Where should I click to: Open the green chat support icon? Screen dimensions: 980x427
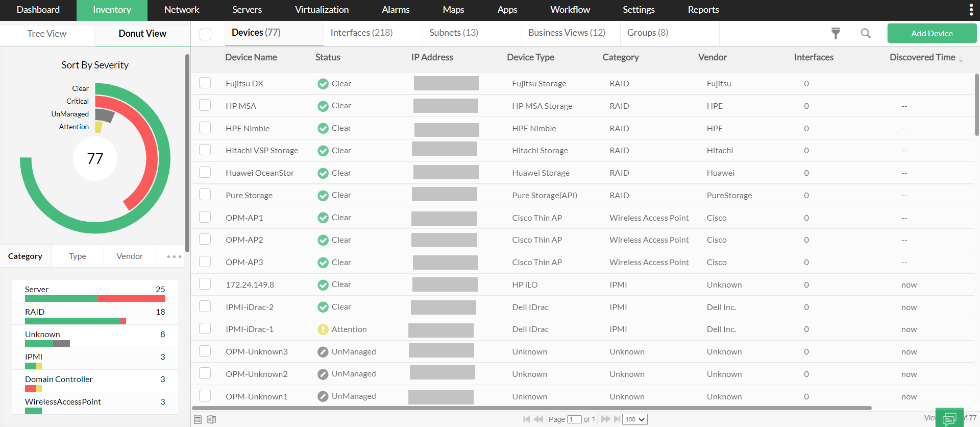click(949, 418)
